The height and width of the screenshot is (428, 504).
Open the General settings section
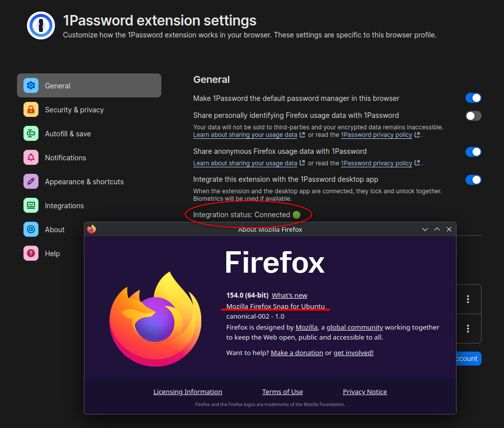89,85
